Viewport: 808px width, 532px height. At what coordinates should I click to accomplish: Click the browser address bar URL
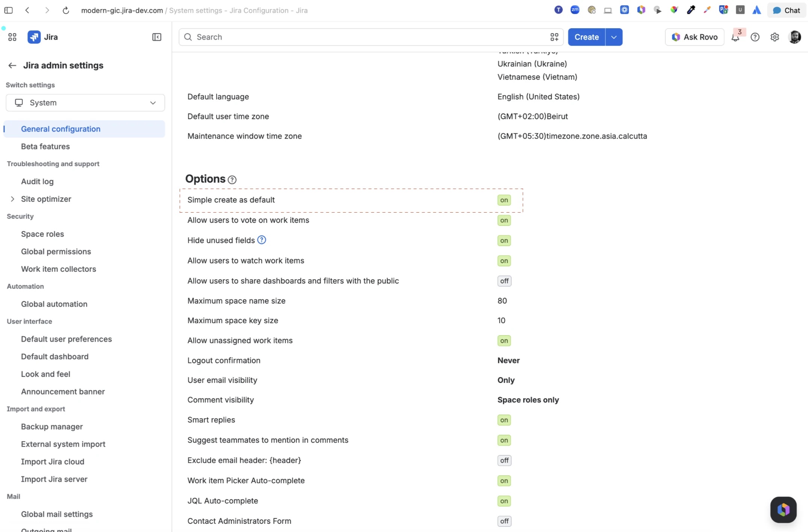pos(194,11)
